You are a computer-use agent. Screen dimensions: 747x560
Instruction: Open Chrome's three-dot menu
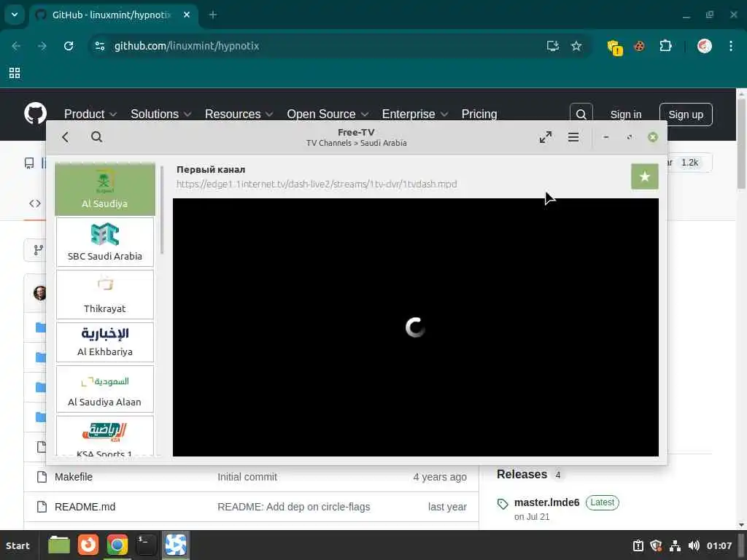coord(731,46)
